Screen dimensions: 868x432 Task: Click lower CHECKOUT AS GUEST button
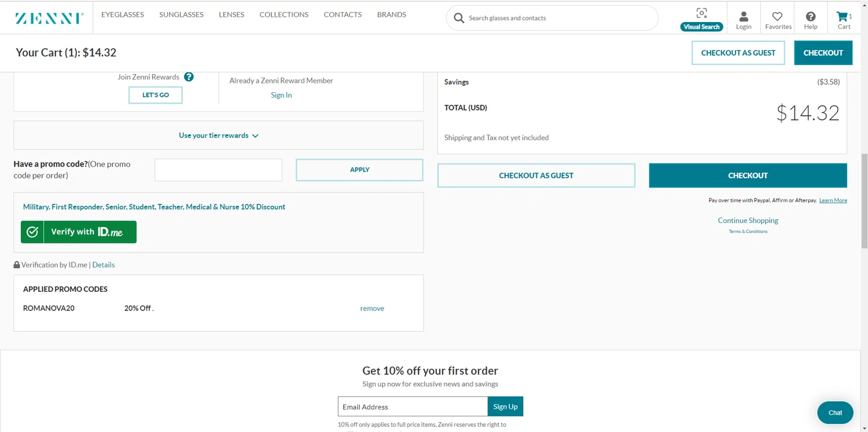point(536,175)
